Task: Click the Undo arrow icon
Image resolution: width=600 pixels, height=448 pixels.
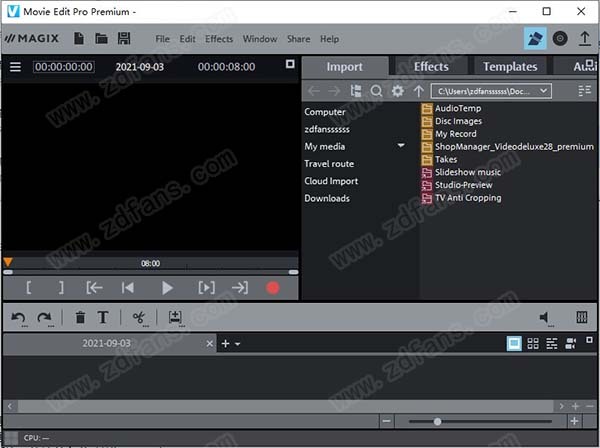Action: point(18,318)
